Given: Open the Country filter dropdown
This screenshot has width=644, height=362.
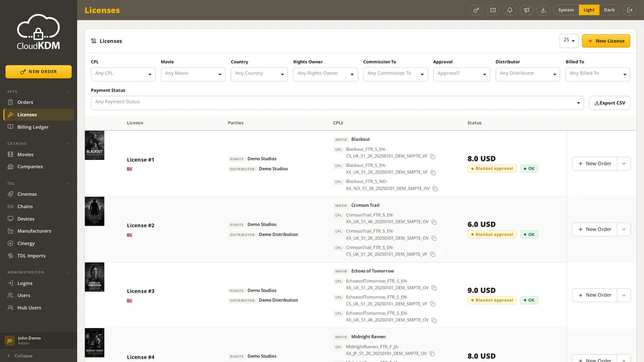Looking at the screenshot, I should coord(259,74).
